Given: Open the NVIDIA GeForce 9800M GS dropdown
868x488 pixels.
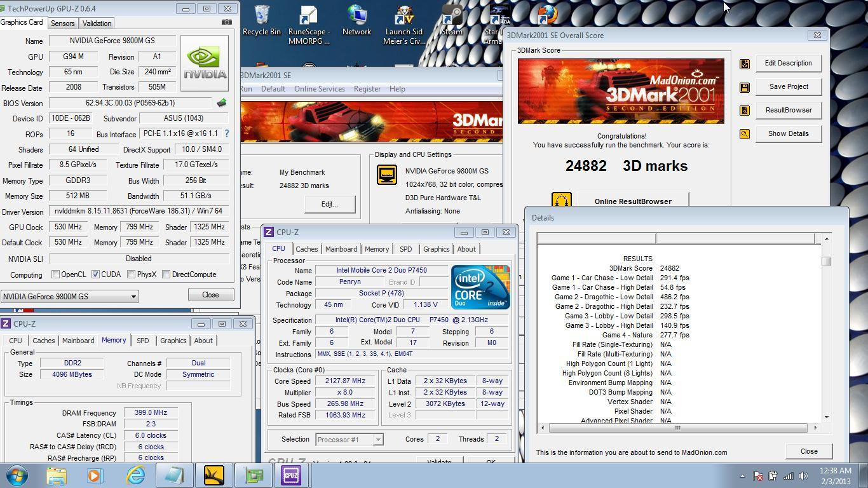Looking at the screenshot, I should [x=69, y=296].
